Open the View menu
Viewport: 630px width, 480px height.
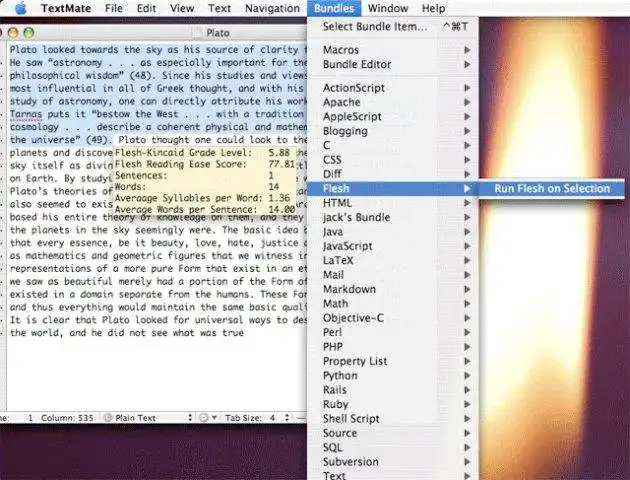click(182, 8)
